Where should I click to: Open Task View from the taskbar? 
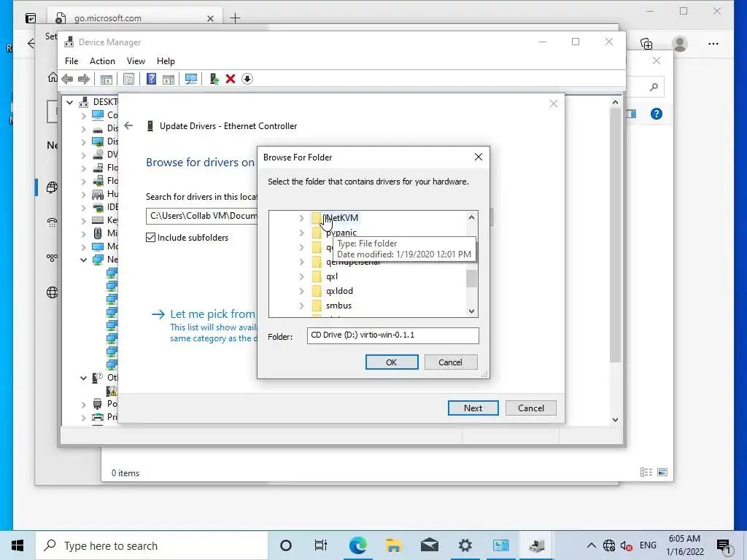click(321, 545)
